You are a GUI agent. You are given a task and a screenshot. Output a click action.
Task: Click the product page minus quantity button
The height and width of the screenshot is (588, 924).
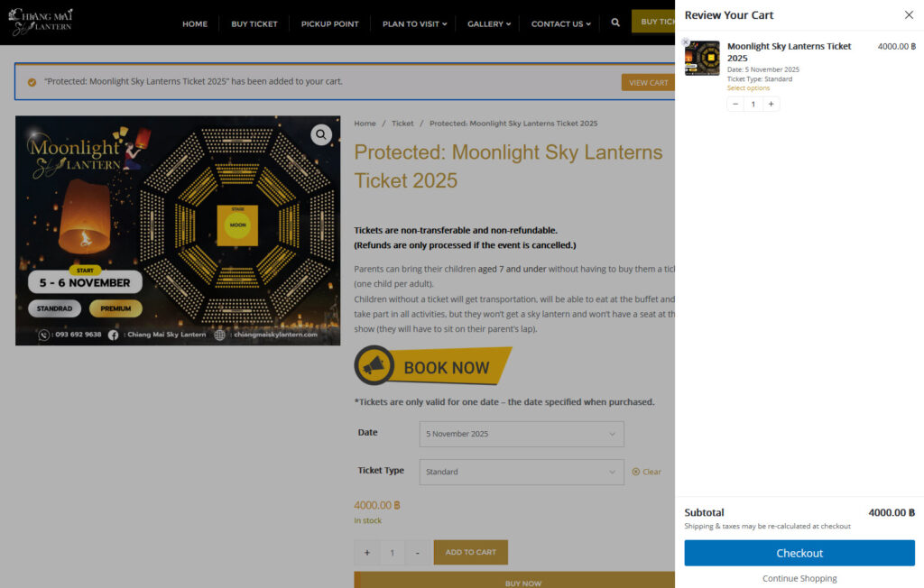click(417, 553)
